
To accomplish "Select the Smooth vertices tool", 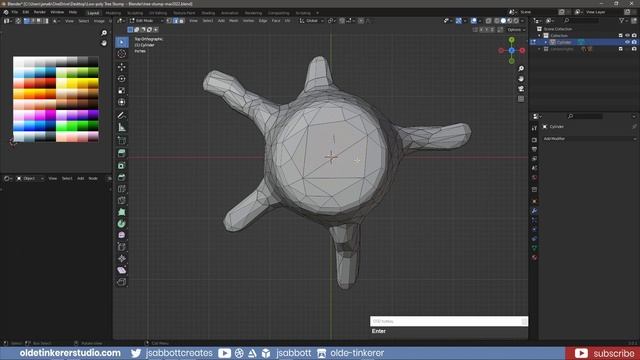I will (122, 235).
